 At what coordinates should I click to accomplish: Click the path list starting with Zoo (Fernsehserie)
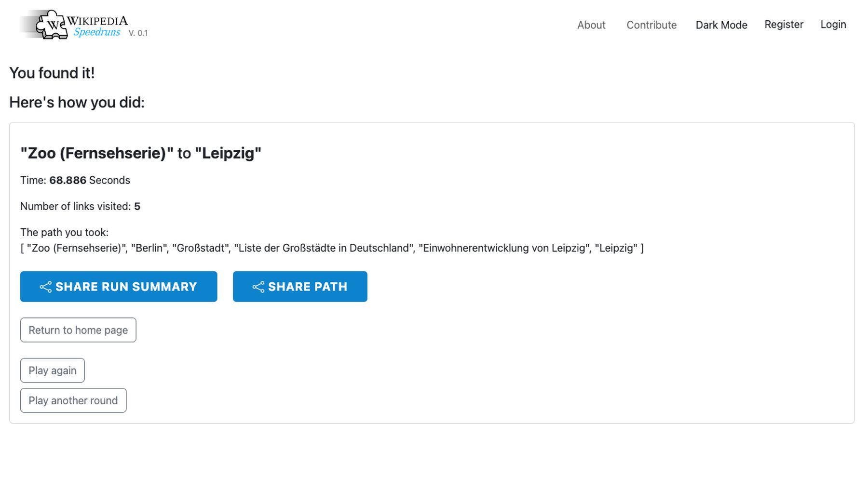tap(332, 248)
